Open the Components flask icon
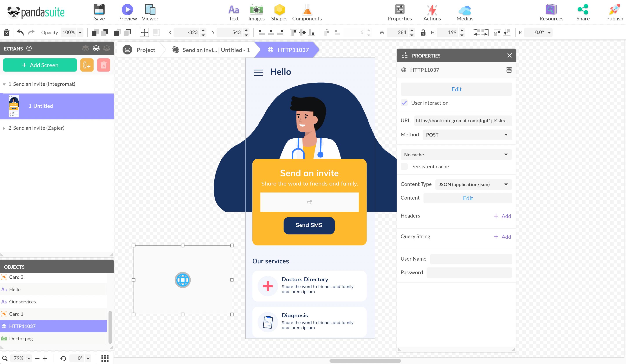This screenshot has width=626, height=364. pyautogui.click(x=307, y=10)
